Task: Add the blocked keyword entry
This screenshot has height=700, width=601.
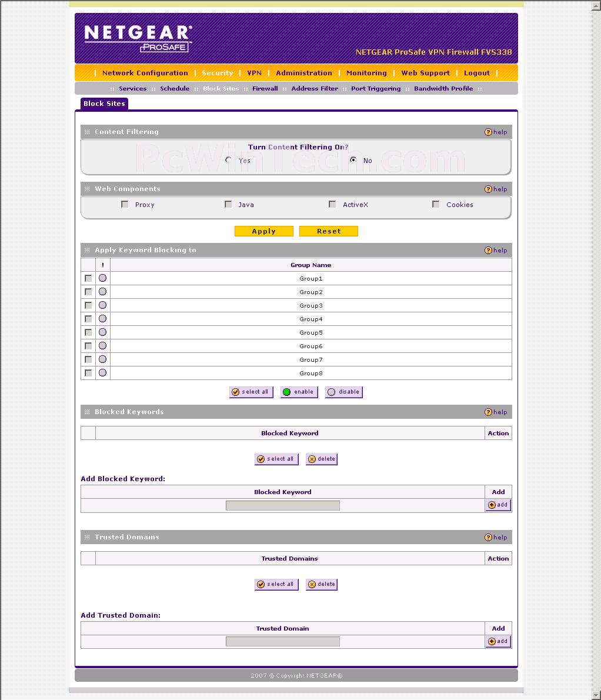Action: click(498, 505)
